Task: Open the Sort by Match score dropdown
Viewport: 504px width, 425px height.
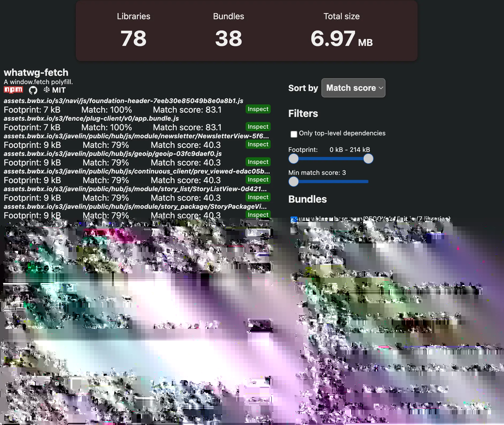Action: (x=353, y=88)
